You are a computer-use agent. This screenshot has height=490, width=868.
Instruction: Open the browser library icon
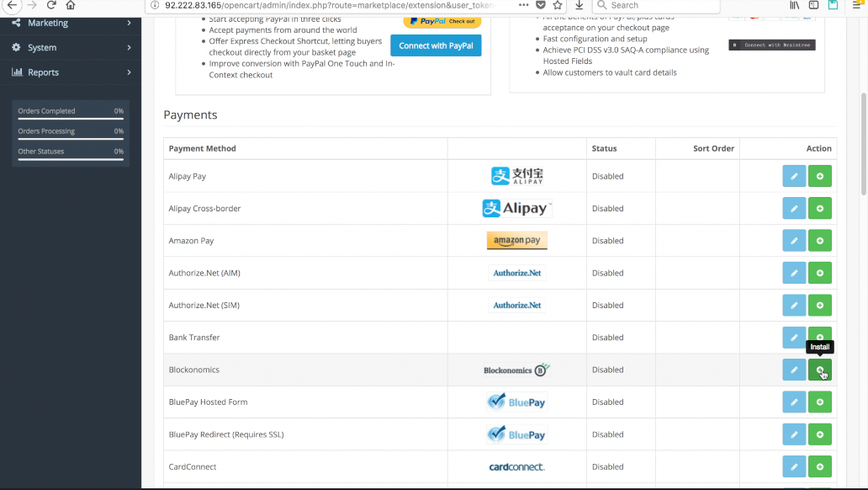click(x=794, y=5)
